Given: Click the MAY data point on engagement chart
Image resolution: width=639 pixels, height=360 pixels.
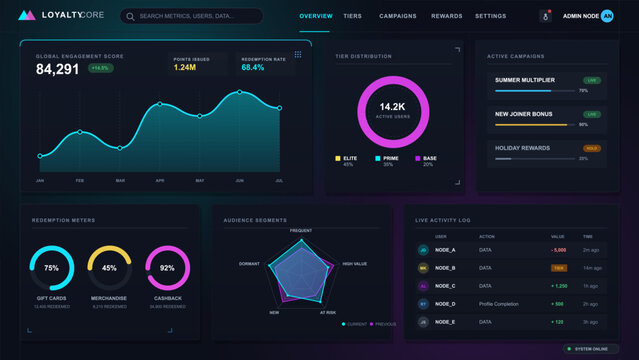Looking at the screenshot, I should click(200, 116).
